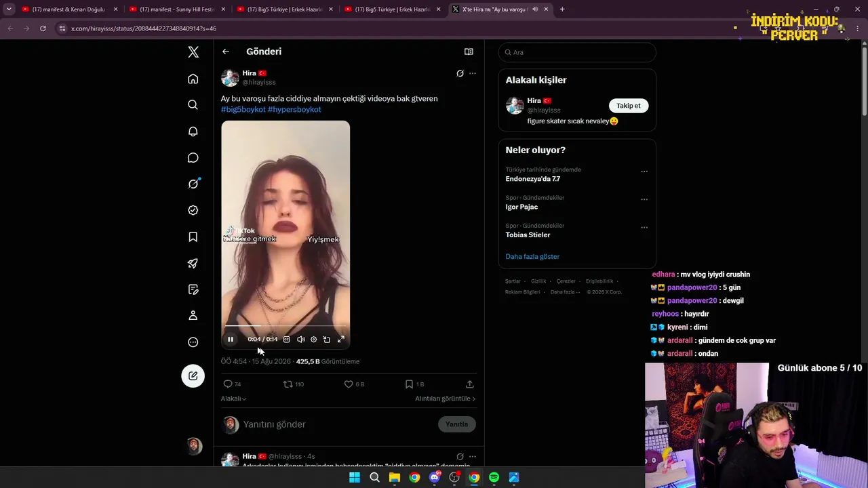Compose a new post with the round button

tap(193, 376)
